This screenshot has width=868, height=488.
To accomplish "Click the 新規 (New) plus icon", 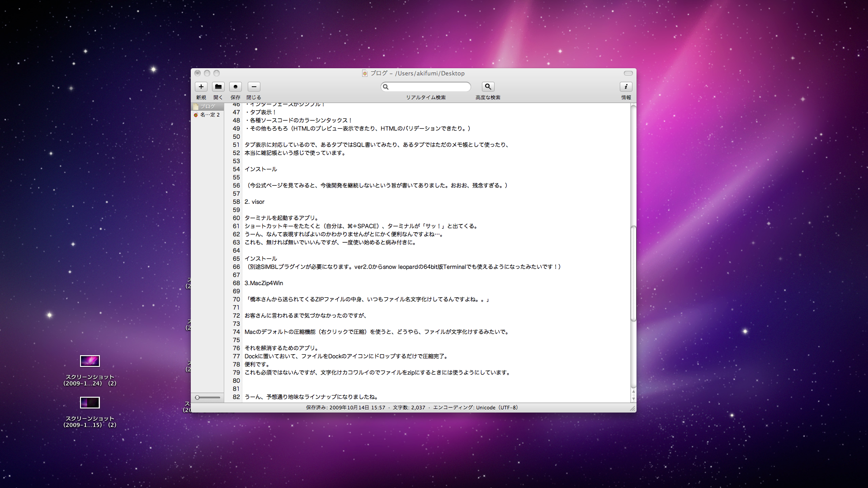I will tap(201, 87).
